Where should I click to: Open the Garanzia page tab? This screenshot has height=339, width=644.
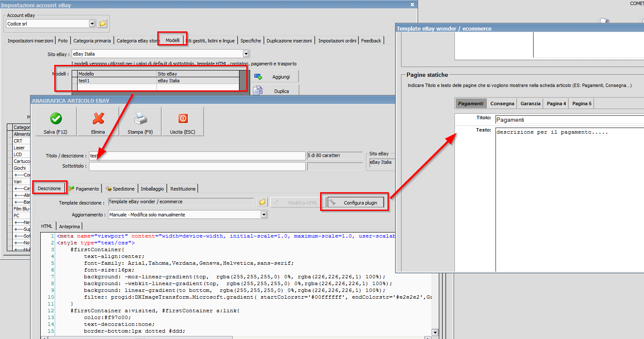pyautogui.click(x=530, y=104)
